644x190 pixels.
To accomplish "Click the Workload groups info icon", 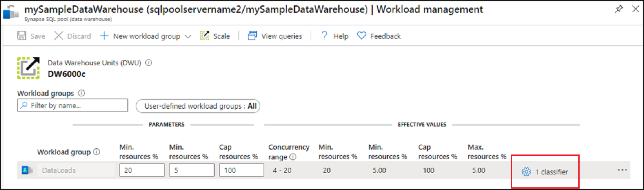I will (x=81, y=93).
